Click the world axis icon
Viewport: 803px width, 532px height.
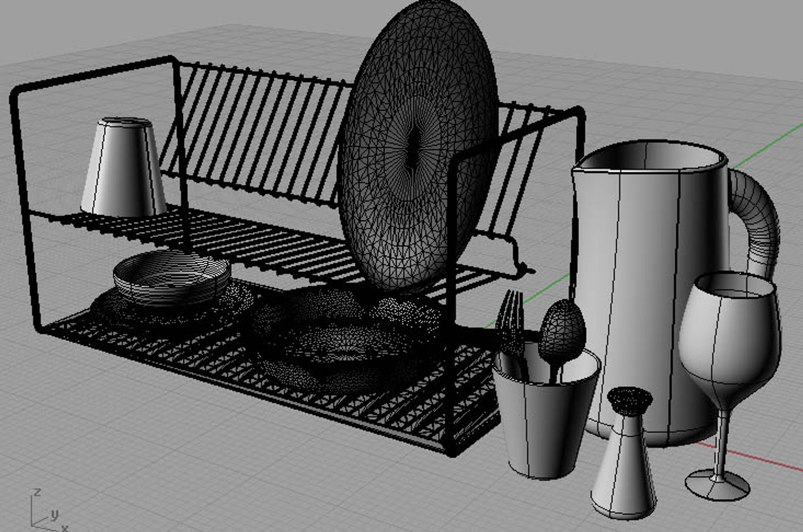coord(48,510)
